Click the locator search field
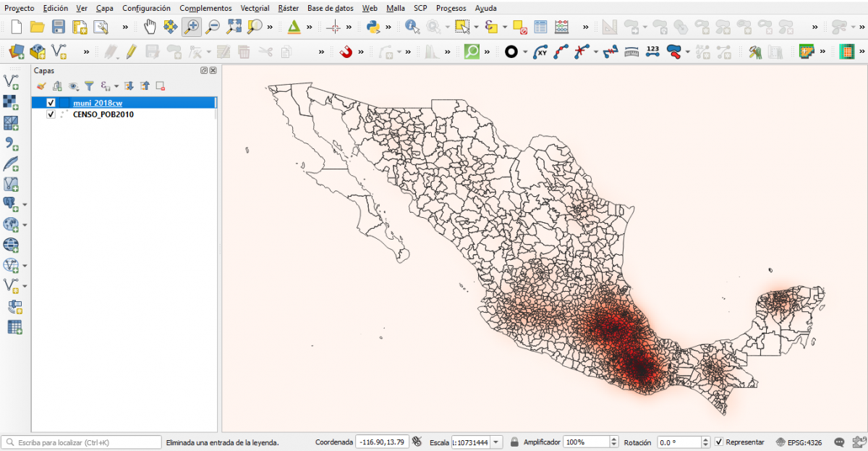 (x=80, y=442)
